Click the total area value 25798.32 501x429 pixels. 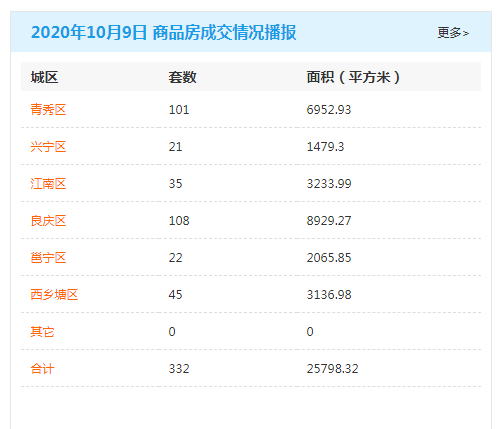coord(332,369)
